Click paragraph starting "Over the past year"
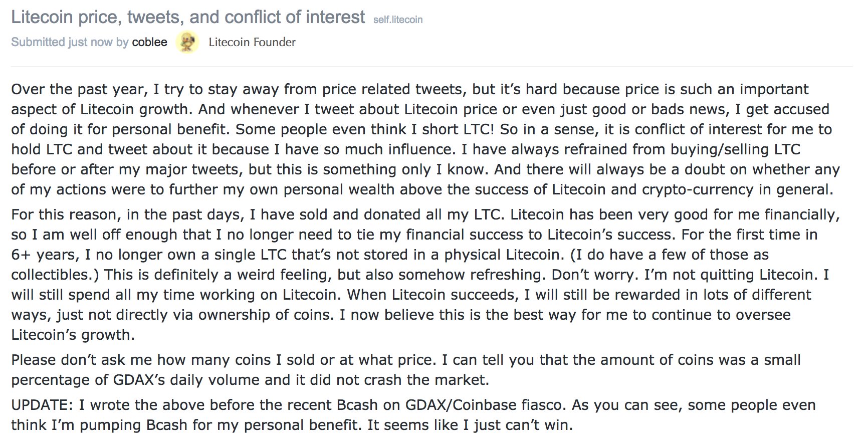This screenshot has height=443, width=868. tap(425, 139)
